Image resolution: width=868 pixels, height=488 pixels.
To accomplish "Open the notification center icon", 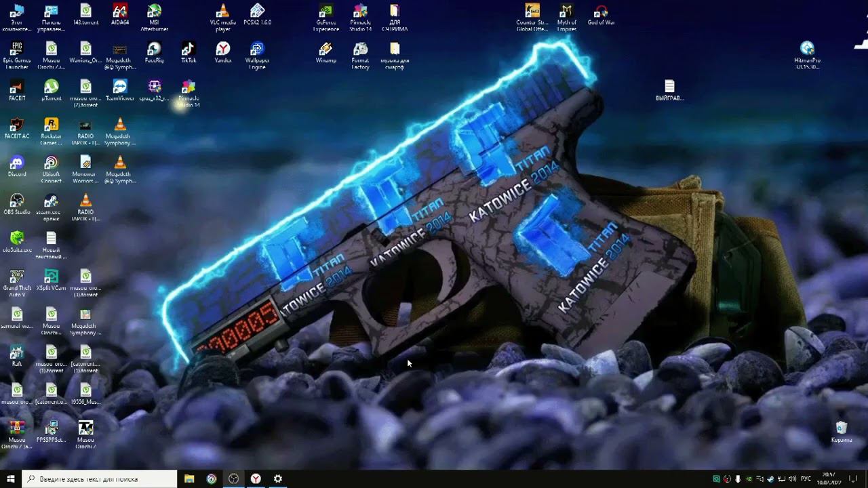I will (854, 479).
